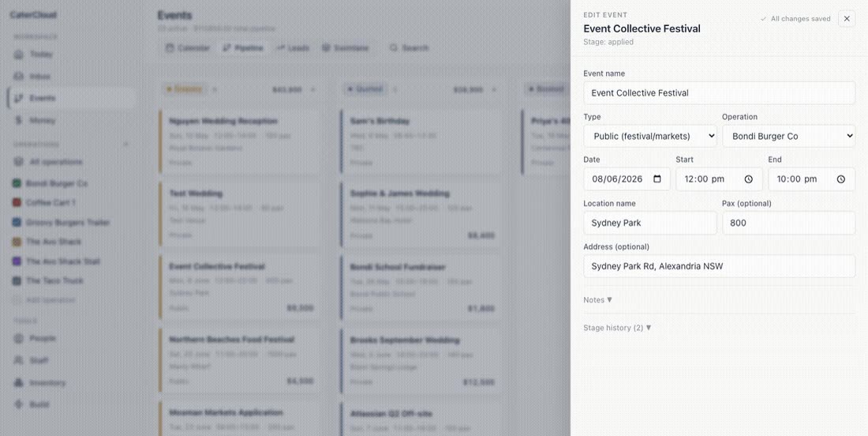The width and height of the screenshot is (868, 436).
Task: Click the Today icon in sidebar
Action: pyautogui.click(x=19, y=54)
